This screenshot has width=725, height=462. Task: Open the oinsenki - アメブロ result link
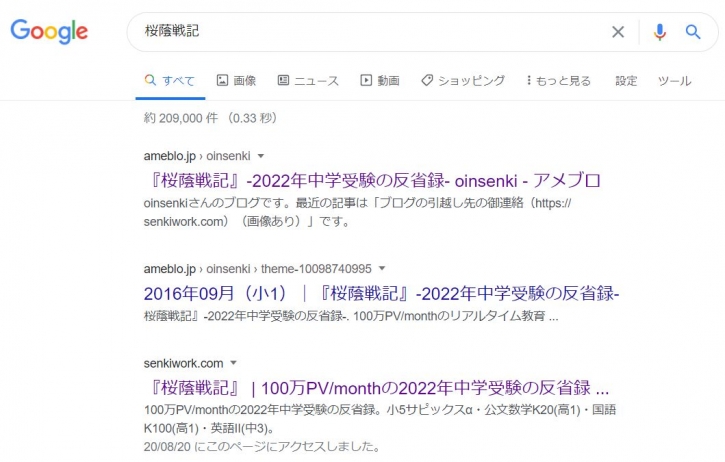point(372,181)
